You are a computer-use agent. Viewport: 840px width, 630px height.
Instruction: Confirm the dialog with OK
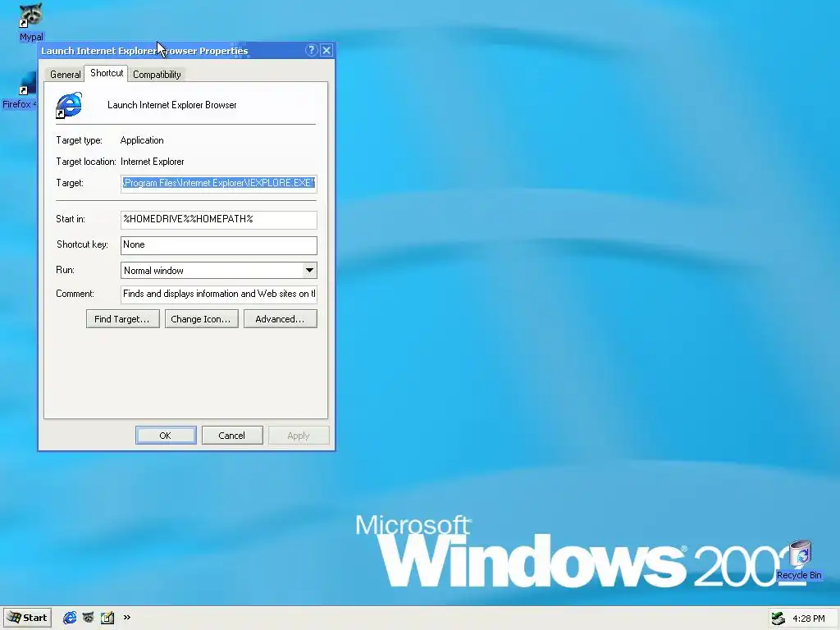coord(166,436)
